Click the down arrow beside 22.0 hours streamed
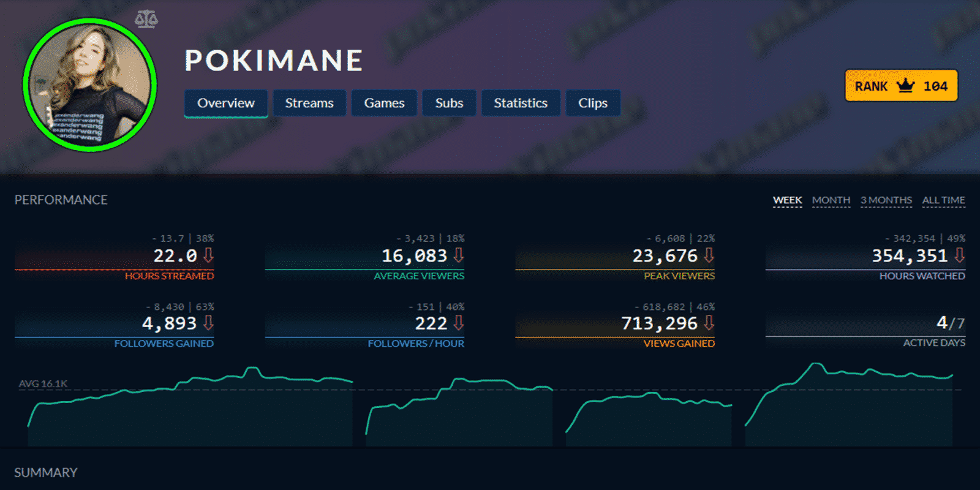The image size is (980, 490). click(x=208, y=255)
